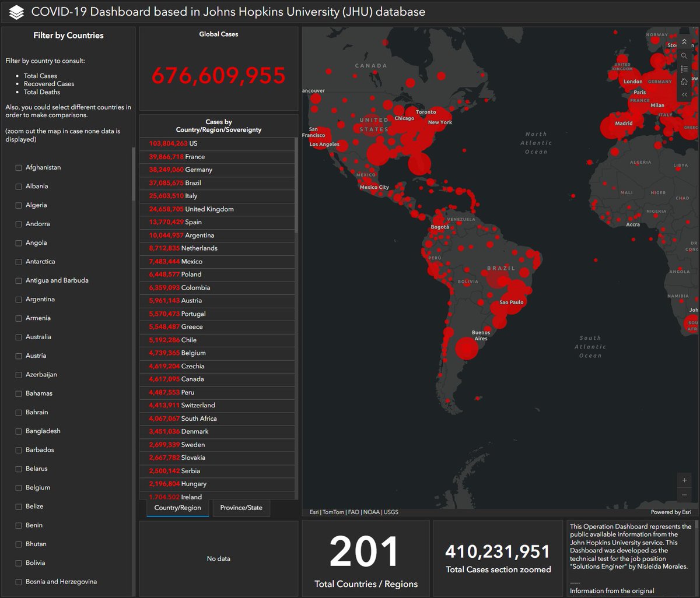This screenshot has width=700, height=598.
Task: Tick the Belize checkbox
Action: click(x=19, y=507)
